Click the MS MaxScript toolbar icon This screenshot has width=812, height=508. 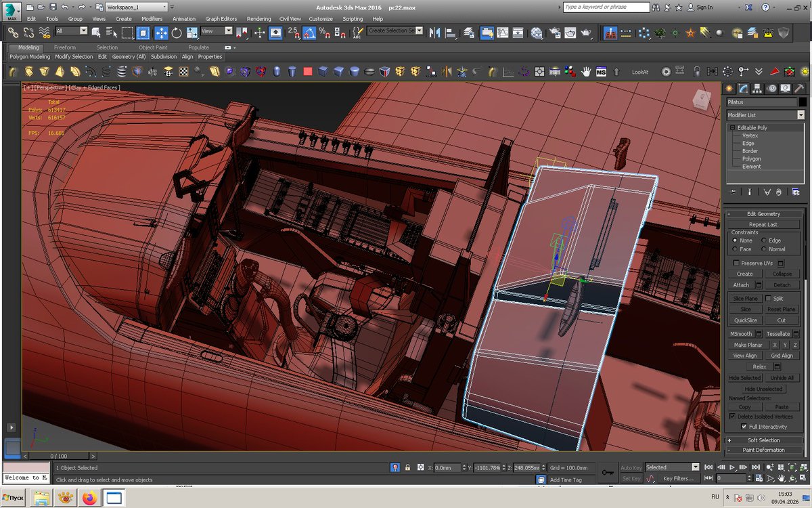pos(600,71)
